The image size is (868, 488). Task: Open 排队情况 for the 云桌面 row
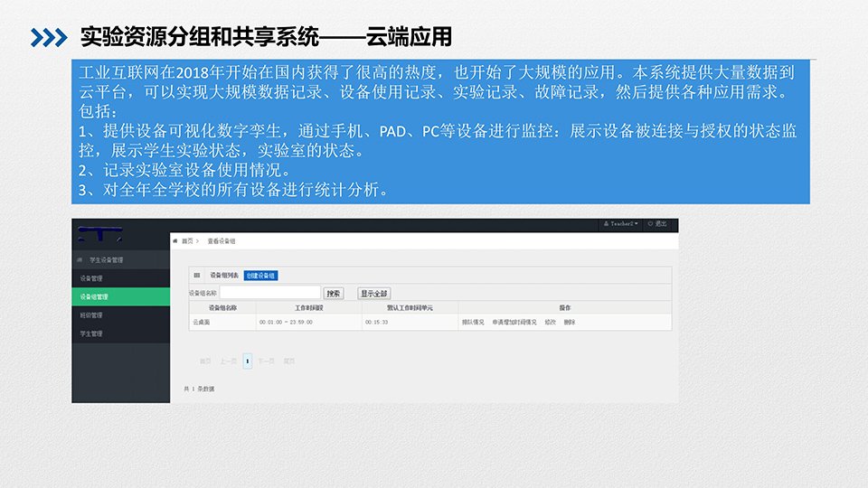coord(473,322)
